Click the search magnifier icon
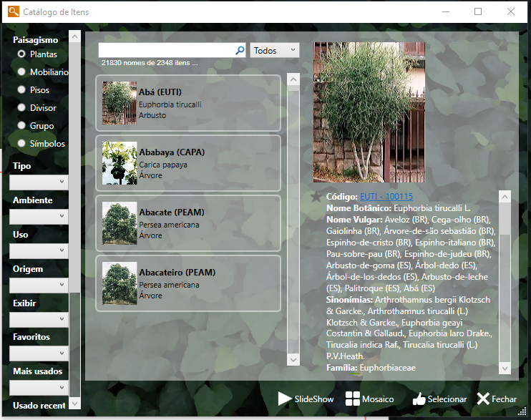Screen dimensions: 531x420 pyautogui.click(x=240, y=51)
